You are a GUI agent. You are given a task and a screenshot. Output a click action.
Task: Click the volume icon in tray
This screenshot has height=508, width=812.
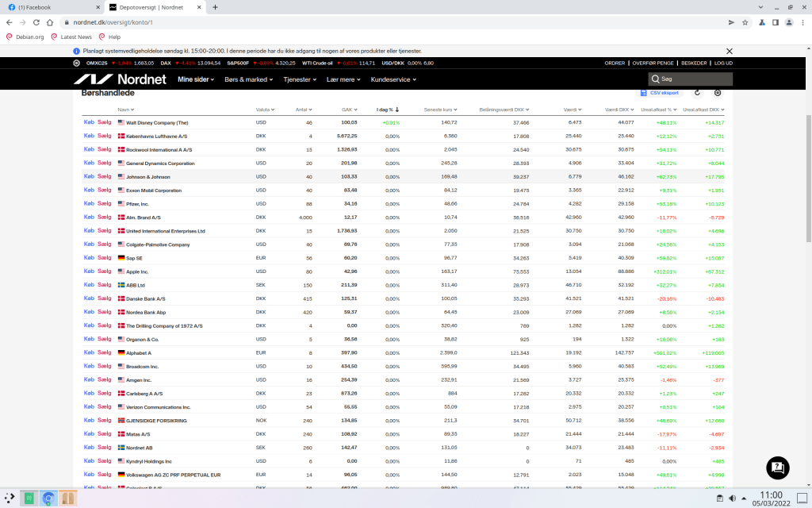[732, 498]
